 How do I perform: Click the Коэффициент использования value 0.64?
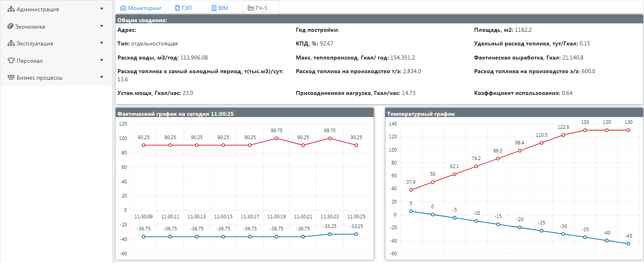click(567, 93)
